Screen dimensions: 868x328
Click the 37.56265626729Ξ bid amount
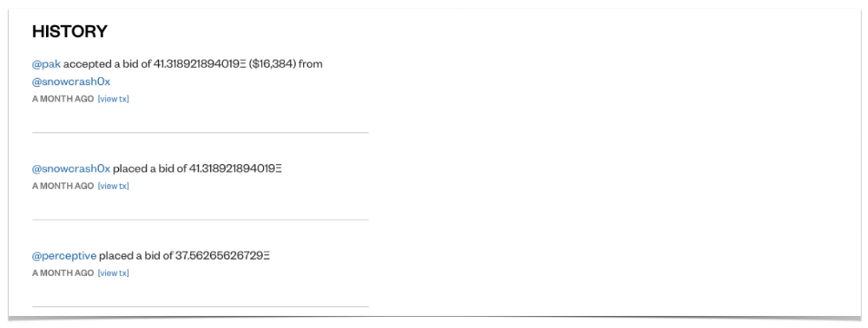coord(223,256)
